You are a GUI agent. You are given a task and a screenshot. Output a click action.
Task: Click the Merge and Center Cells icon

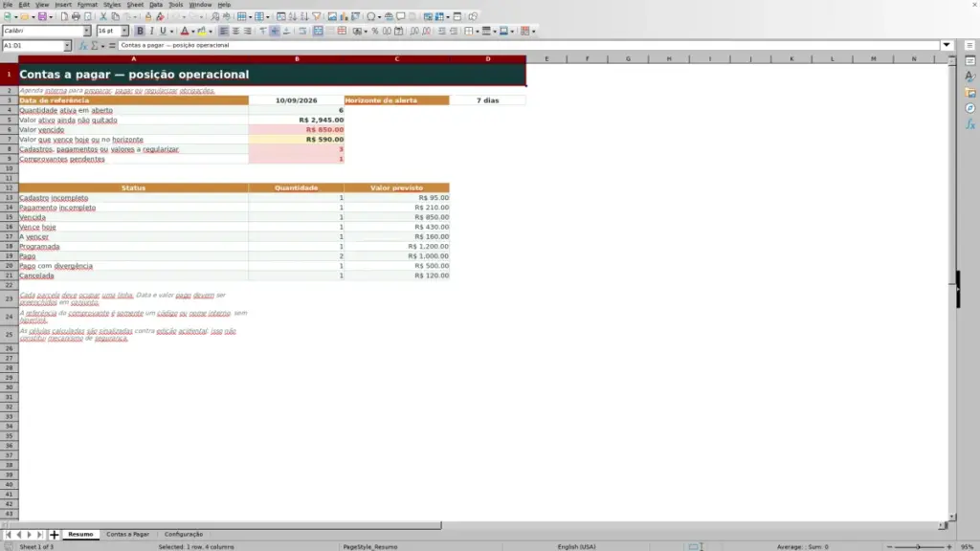318,32
